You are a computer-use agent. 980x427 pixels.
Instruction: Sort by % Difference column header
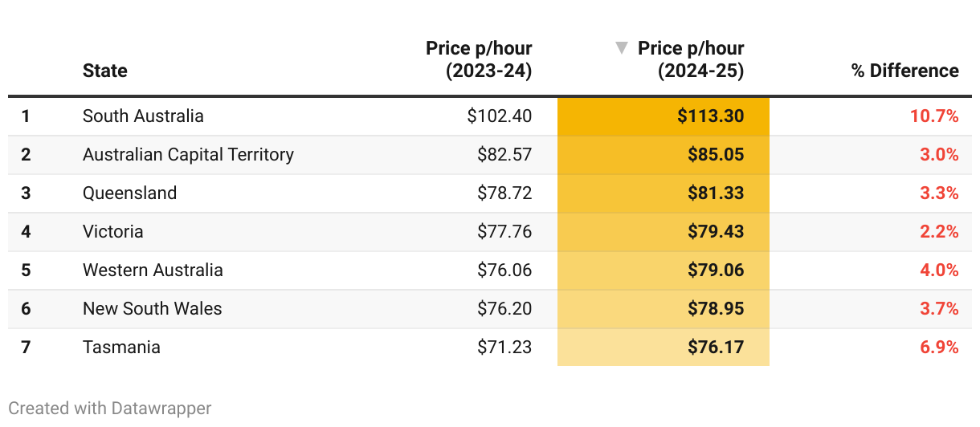tap(904, 71)
